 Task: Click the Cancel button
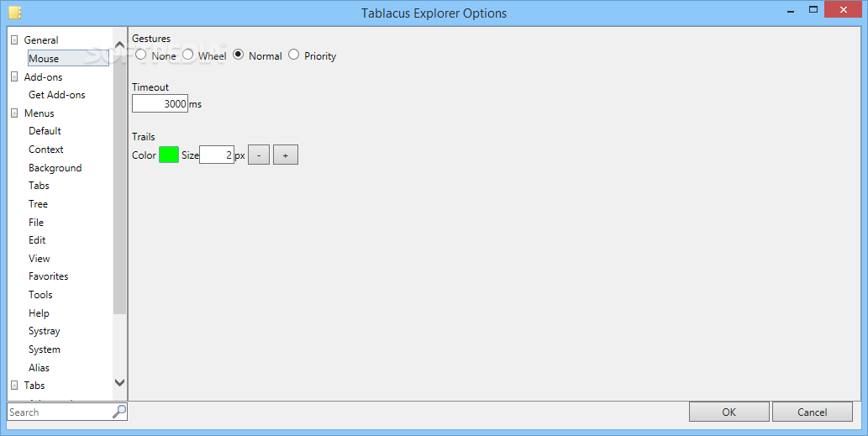(812, 412)
